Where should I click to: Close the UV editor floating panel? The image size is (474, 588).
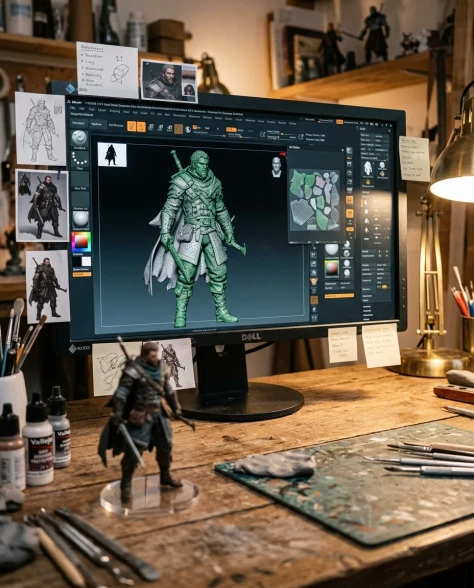[342, 150]
